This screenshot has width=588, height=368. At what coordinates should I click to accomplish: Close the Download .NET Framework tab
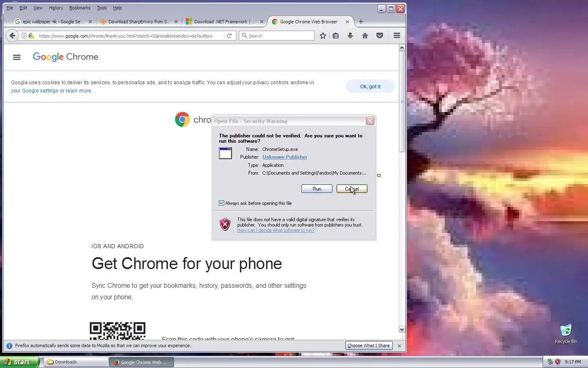262,22
